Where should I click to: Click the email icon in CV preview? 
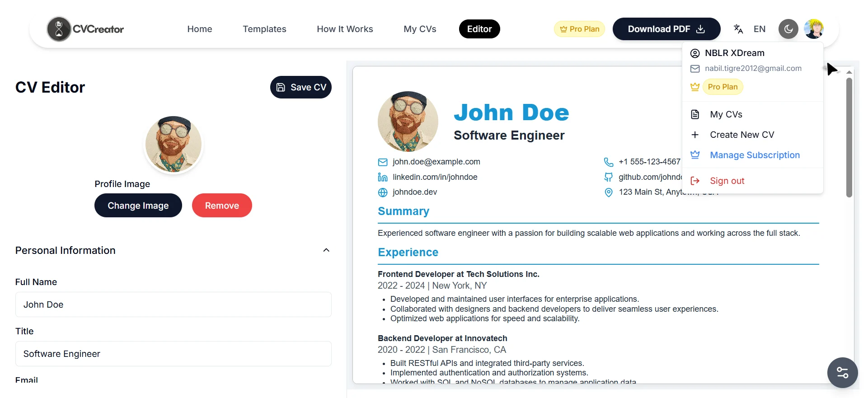[383, 162]
